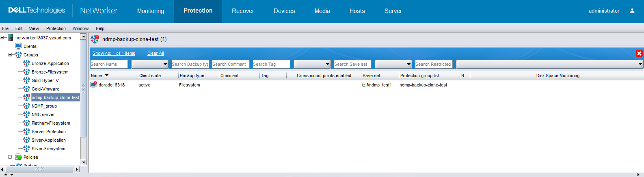This screenshot has width=644, height=177.
Task: Select Silver-Filesystem in the tree
Action: tap(48, 149)
